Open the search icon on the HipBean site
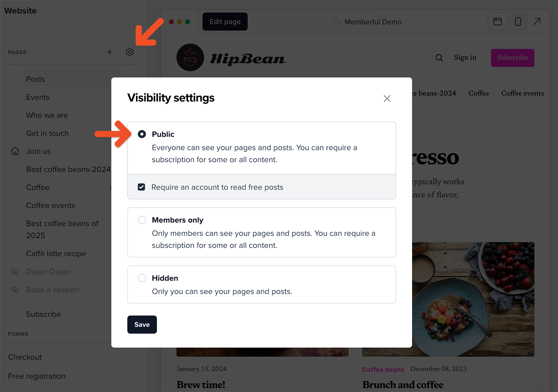This screenshot has height=392, width=558. click(439, 57)
